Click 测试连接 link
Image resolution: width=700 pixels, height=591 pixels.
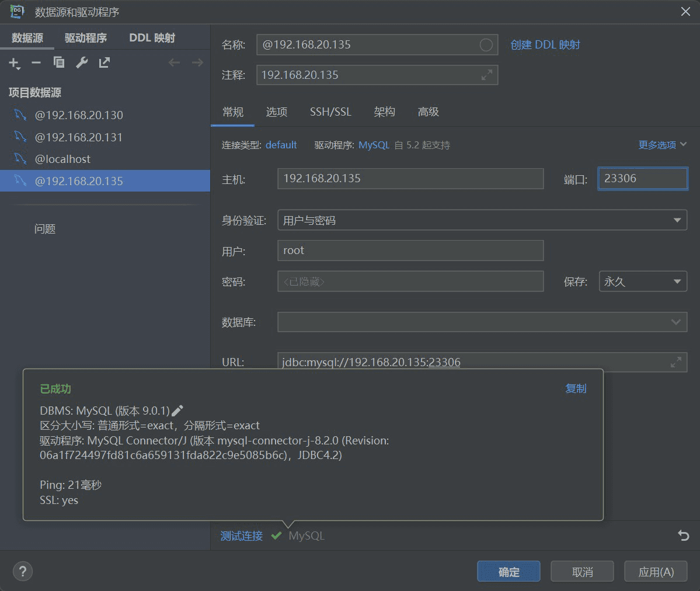click(242, 536)
